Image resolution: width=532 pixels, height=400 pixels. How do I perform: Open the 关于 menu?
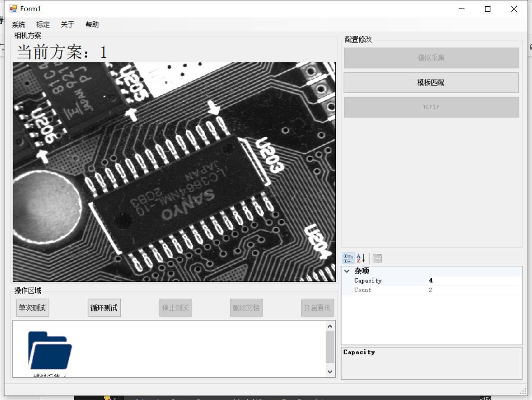pos(68,25)
